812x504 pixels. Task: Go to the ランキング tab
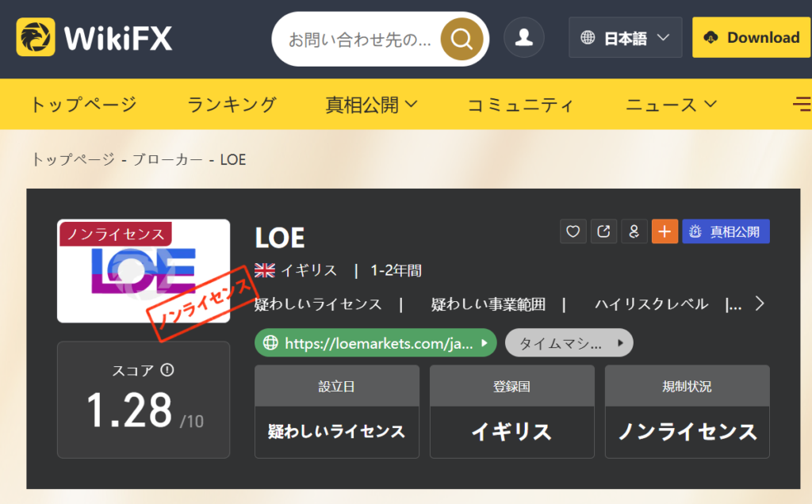[232, 105]
